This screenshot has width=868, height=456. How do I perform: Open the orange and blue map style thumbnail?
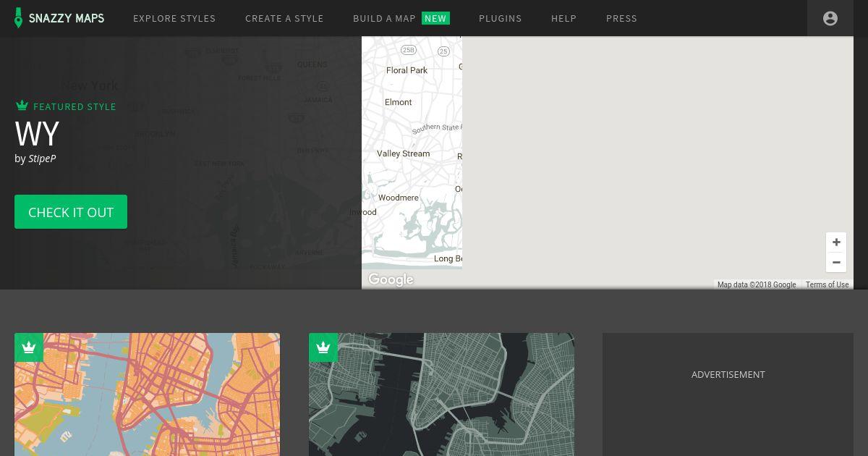[147, 394]
